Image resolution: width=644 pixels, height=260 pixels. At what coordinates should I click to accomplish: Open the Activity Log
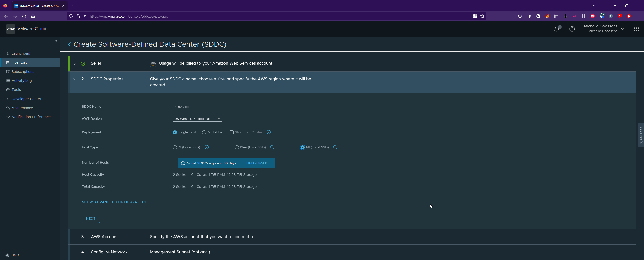click(22, 81)
